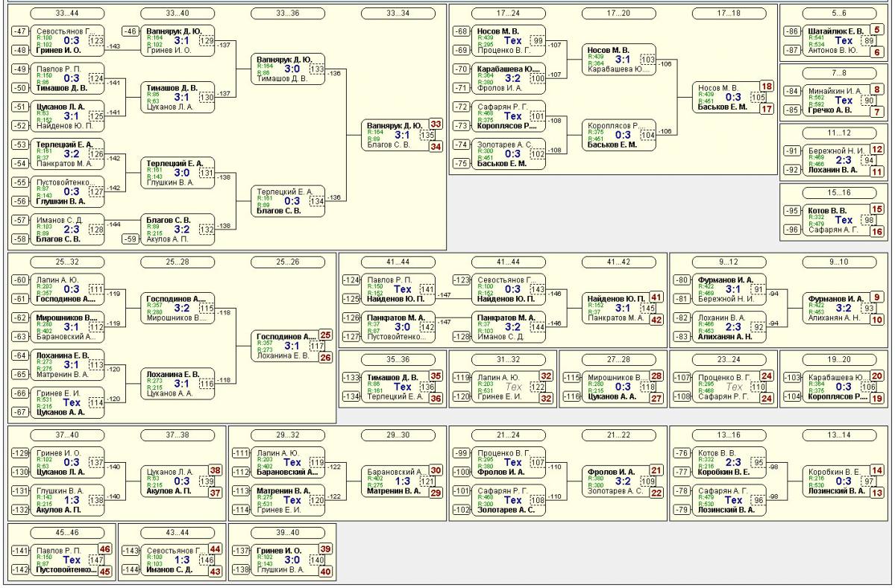
Task: Click the -47 seed label
Action: pyautogui.click(x=20, y=31)
